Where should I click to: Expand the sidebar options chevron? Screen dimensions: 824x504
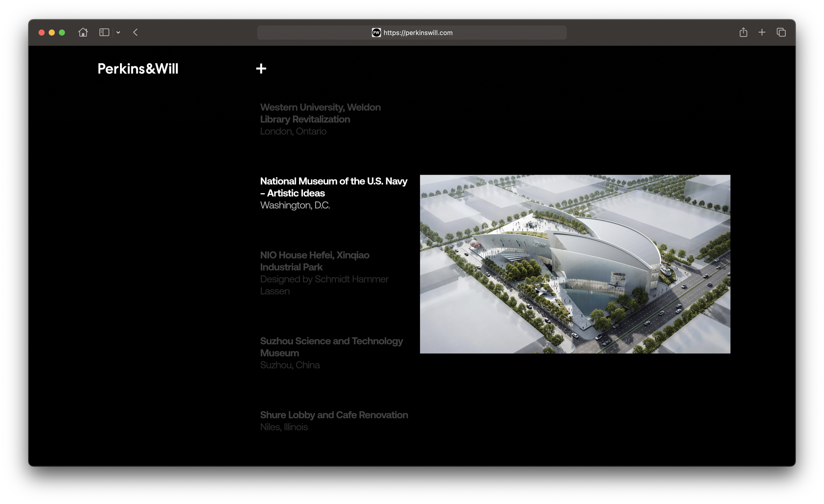click(118, 33)
